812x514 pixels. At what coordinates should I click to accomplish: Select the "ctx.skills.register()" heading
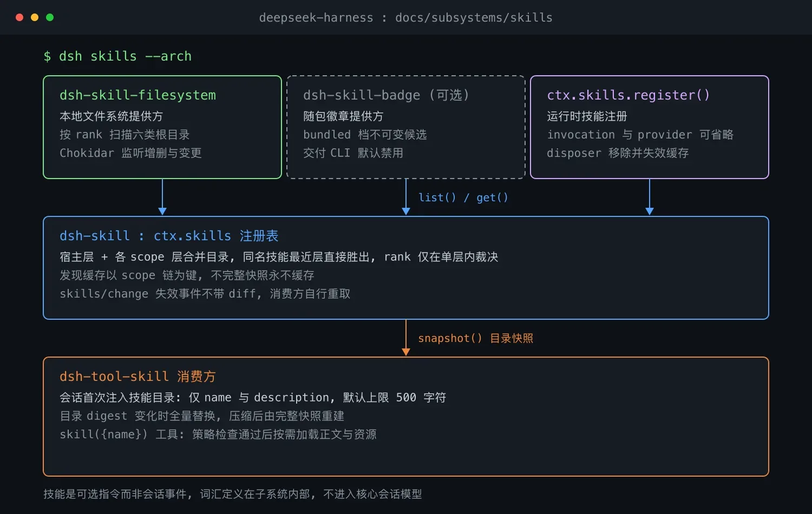point(628,95)
